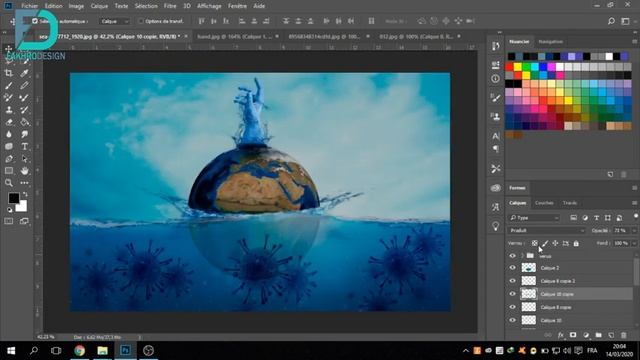
Task: Click the Opacité value field
Action: 621,231
